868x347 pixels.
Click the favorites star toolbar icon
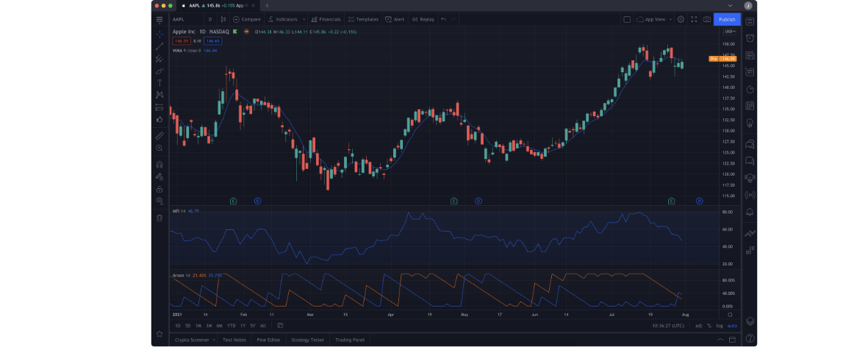click(x=159, y=334)
